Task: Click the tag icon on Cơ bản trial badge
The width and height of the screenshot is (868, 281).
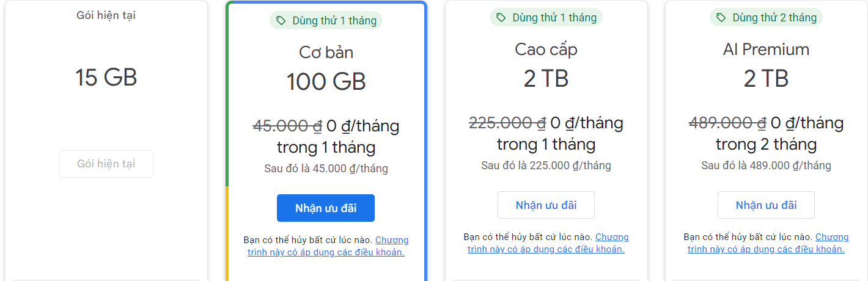Action: 281,21
